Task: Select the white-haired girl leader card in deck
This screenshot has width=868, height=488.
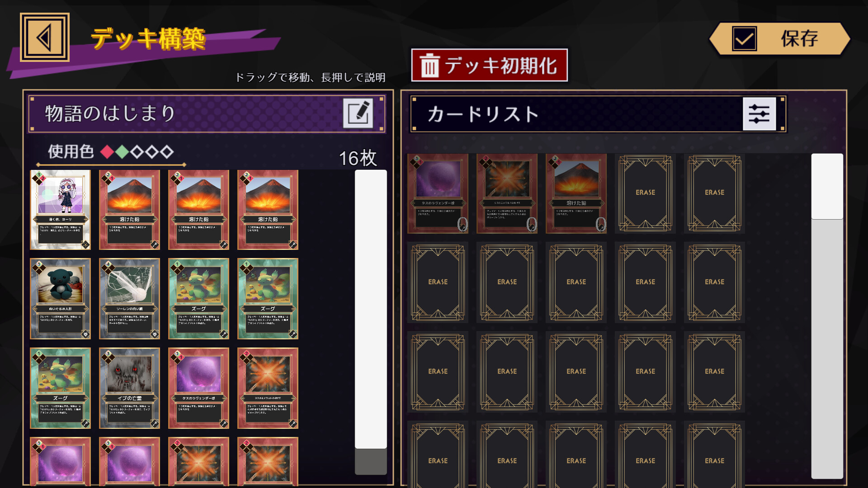Action: coord(60,210)
